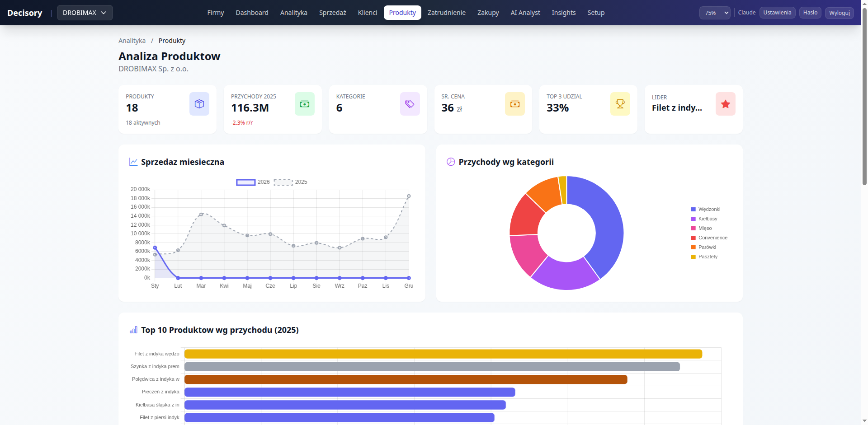The height and width of the screenshot is (425, 868).
Task: Click the pie chart icon beside Przychody wg kategorii
Action: [x=451, y=162]
